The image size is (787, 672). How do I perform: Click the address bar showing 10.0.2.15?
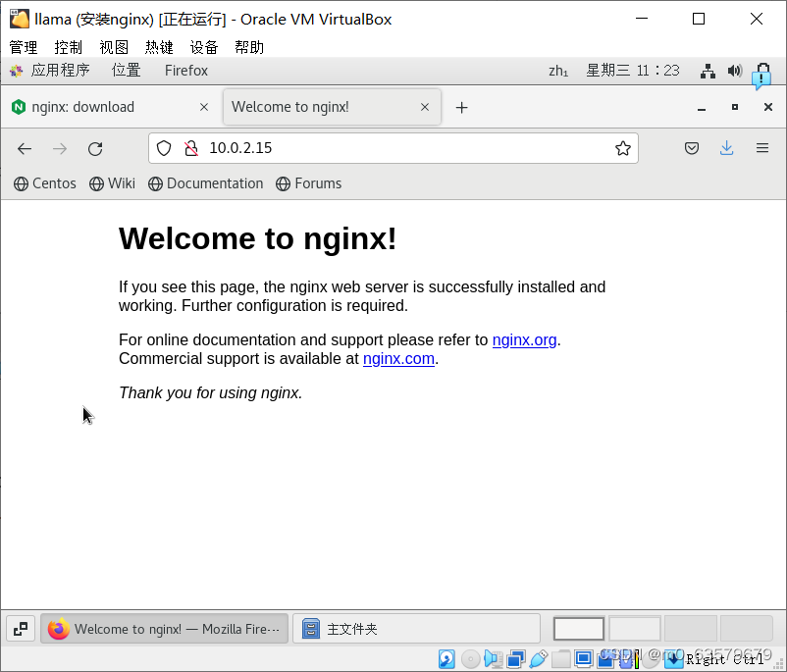(294, 148)
